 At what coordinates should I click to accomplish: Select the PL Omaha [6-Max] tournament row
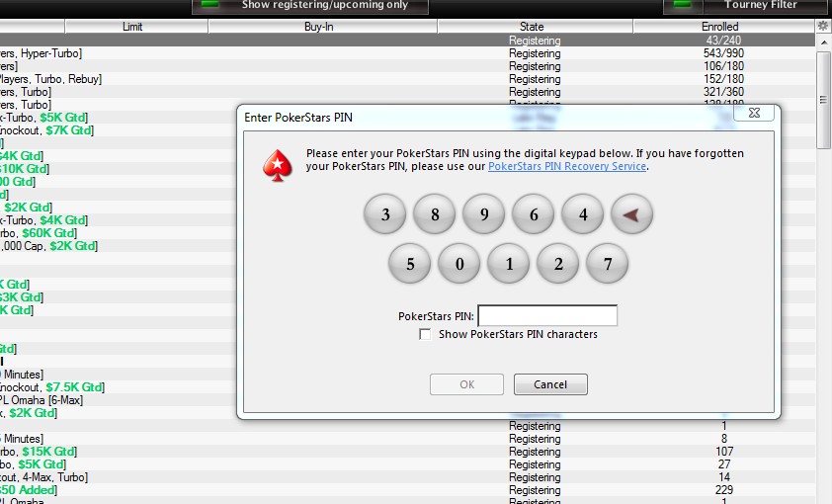118,400
